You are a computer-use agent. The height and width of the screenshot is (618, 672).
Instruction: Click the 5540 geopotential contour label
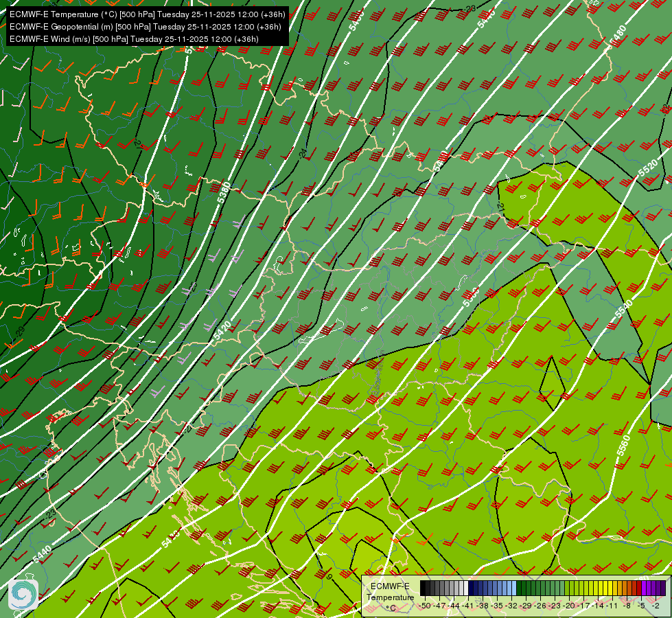623,309
